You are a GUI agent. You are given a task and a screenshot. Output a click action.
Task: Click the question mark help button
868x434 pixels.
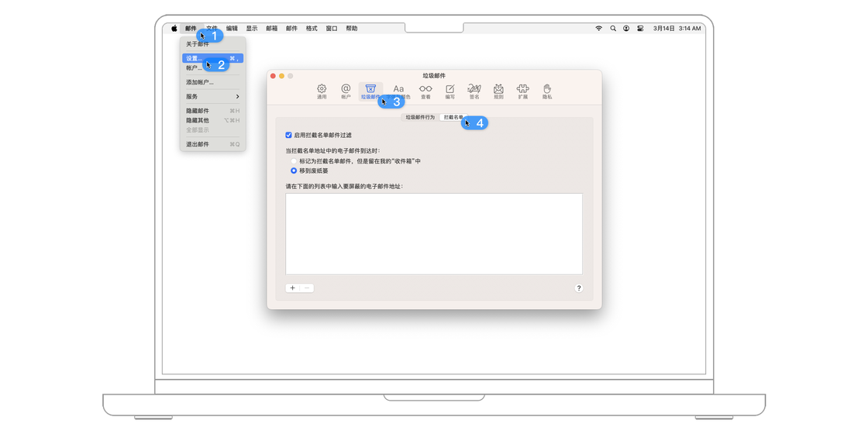pyautogui.click(x=578, y=288)
